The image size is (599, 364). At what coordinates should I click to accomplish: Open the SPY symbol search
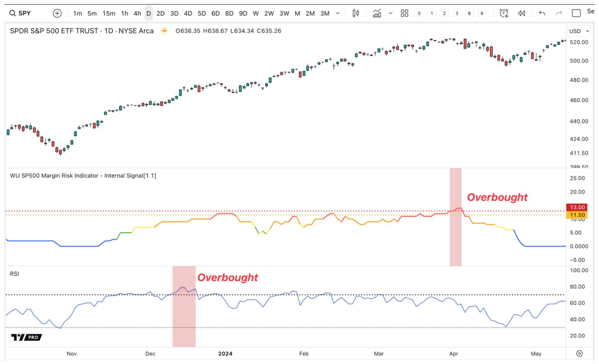click(x=20, y=13)
